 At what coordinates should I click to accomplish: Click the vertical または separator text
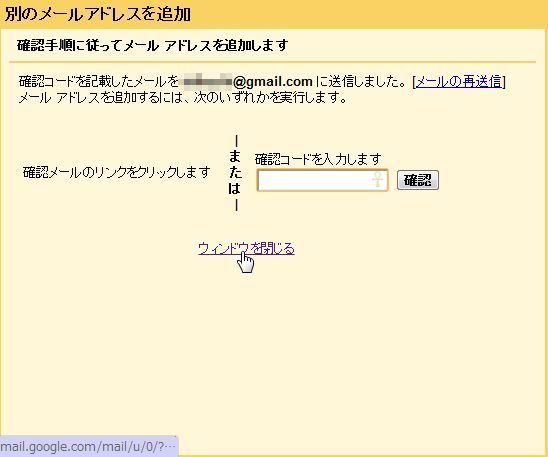[235, 173]
